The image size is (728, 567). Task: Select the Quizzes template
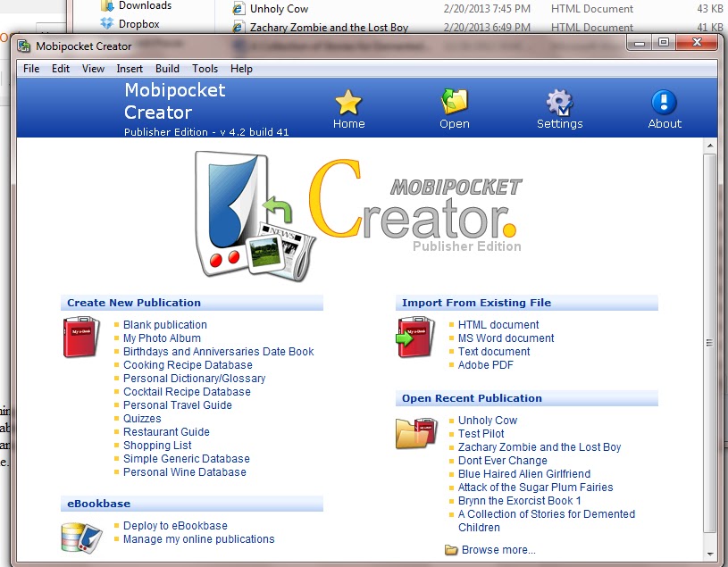pos(142,419)
